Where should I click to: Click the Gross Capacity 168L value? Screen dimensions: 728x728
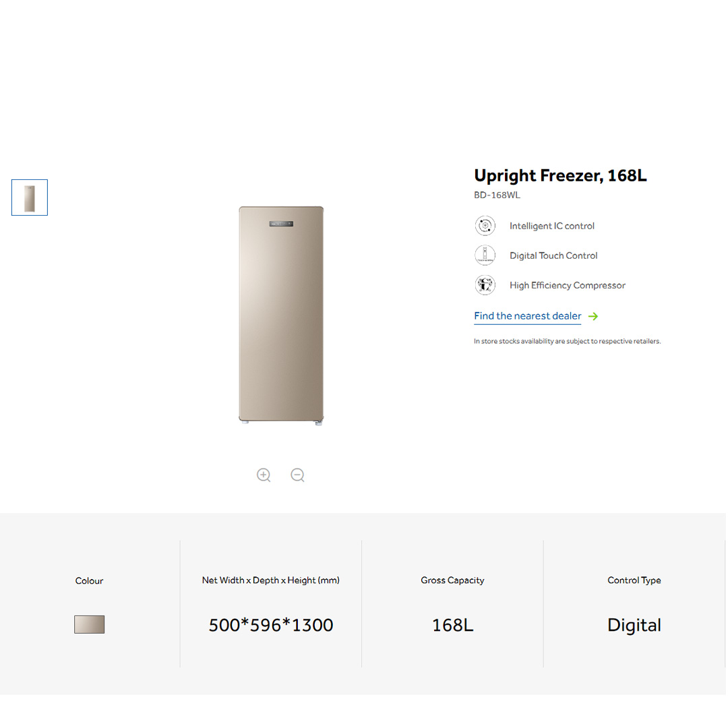pos(452,625)
